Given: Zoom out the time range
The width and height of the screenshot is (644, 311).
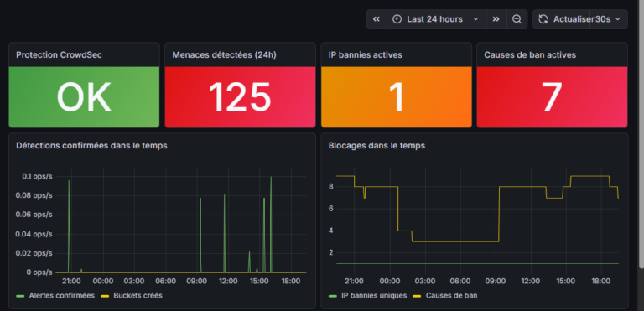Looking at the screenshot, I should click(x=517, y=19).
